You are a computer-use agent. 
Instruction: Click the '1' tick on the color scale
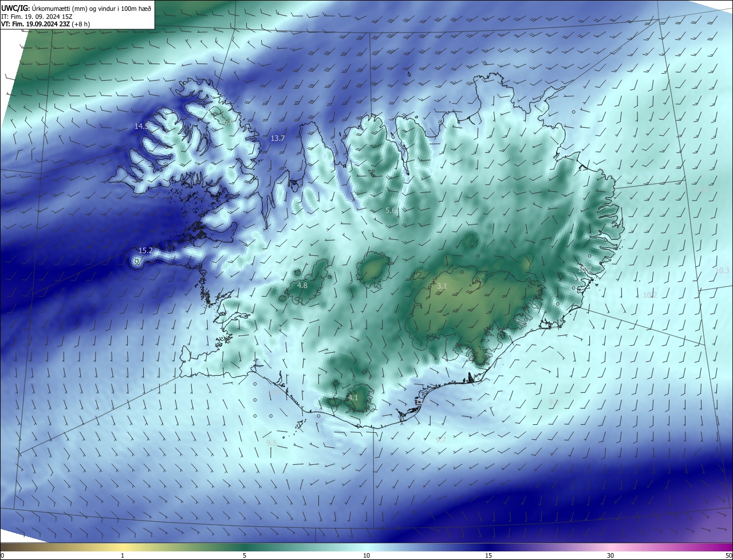click(123, 555)
